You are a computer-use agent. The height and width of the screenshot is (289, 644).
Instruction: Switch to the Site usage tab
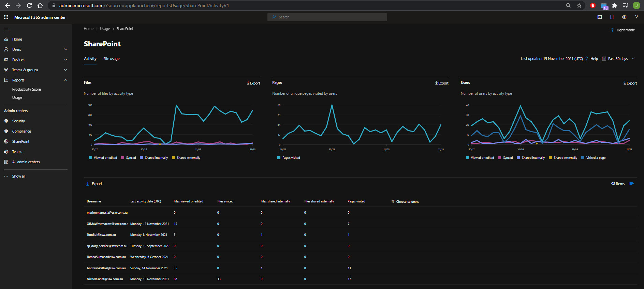(x=111, y=59)
